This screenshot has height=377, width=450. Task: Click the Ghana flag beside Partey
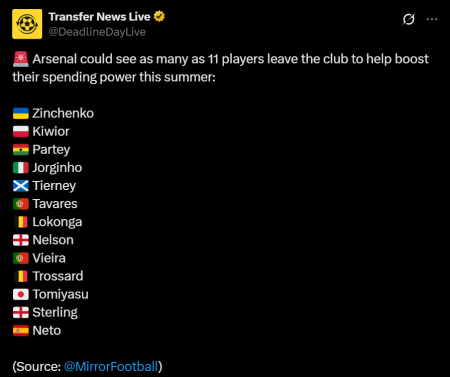(x=21, y=150)
